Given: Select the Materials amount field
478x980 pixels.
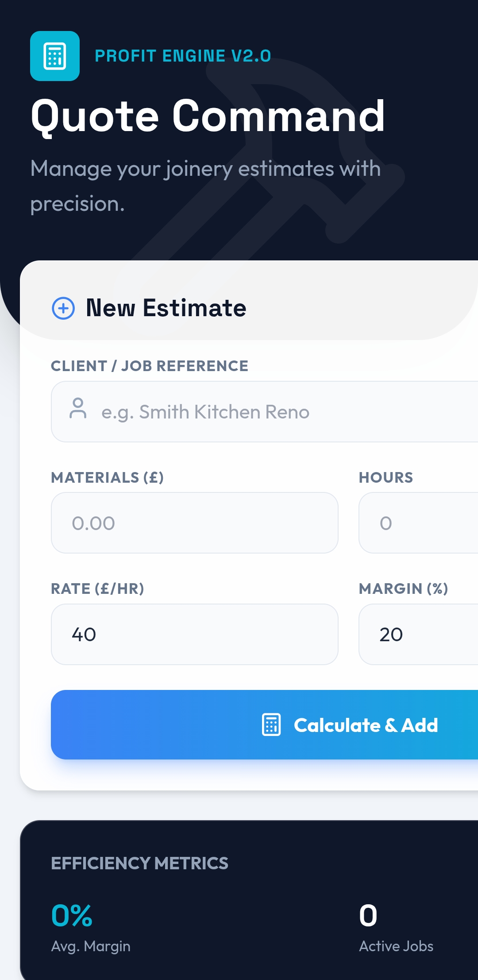Looking at the screenshot, I should point(195,523).
